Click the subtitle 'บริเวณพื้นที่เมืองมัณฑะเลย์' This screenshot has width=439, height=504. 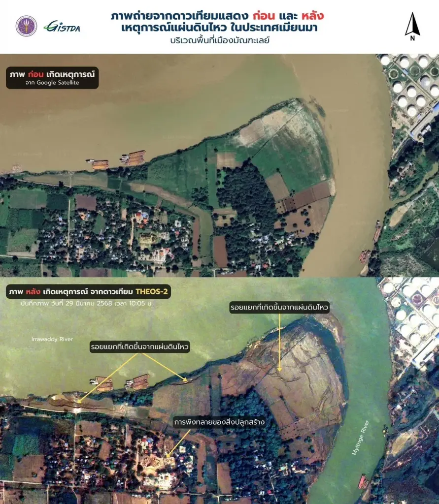pyautogui.click(x=220, y=40)
